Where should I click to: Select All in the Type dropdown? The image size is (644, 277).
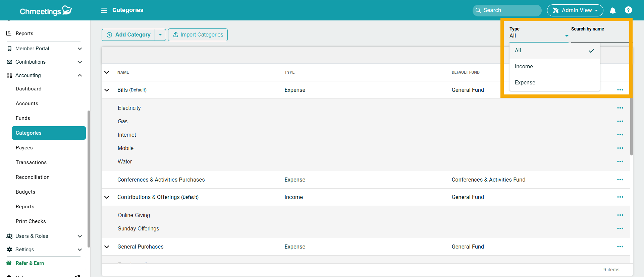pyautogui.click(x=554, y=51)
